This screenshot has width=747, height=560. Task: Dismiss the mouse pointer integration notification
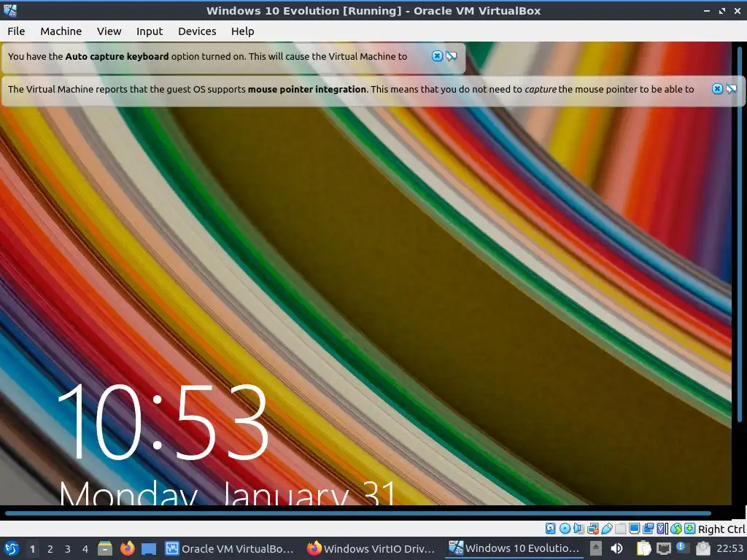(717, 88)
